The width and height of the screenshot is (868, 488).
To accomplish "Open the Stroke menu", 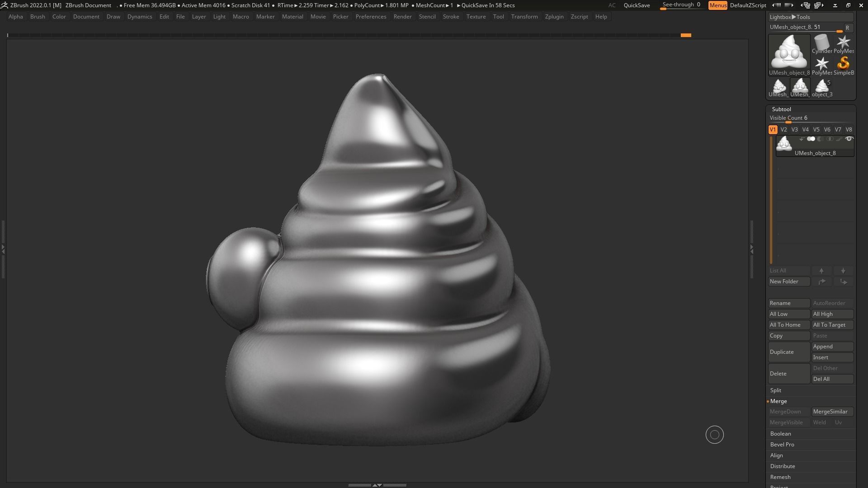I will click(x=451, y=17).
